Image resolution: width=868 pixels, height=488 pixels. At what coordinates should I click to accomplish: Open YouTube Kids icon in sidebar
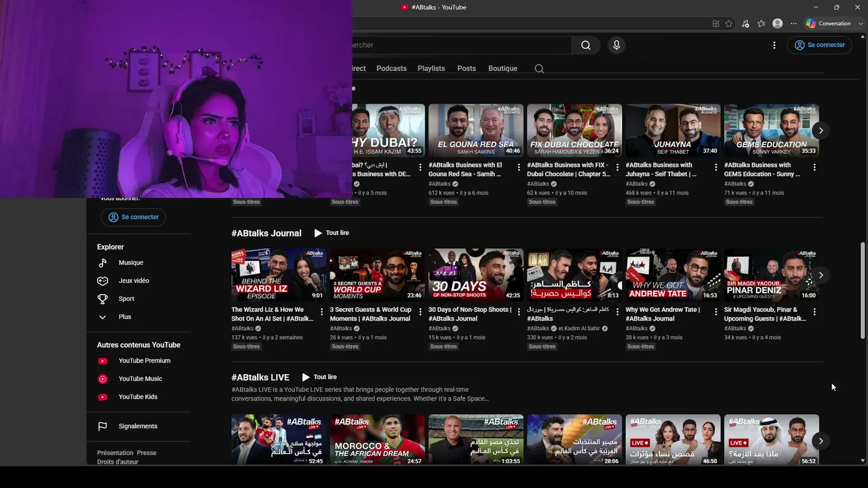point(102,397)
